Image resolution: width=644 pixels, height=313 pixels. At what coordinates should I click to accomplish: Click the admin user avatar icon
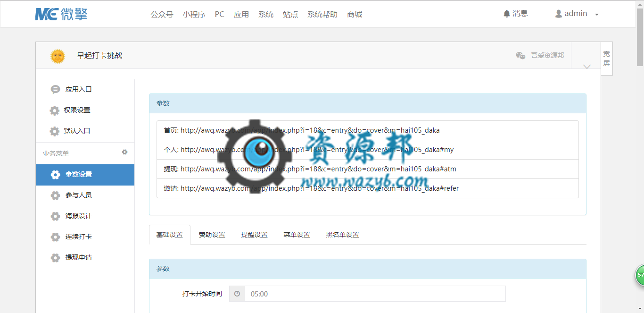(x=559, y=14)
